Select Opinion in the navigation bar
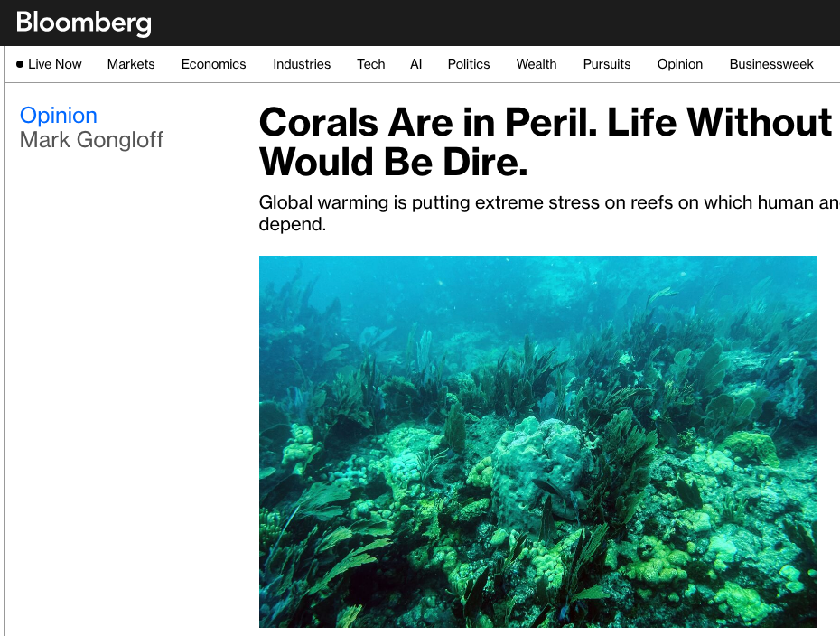 tap(680, 64)
